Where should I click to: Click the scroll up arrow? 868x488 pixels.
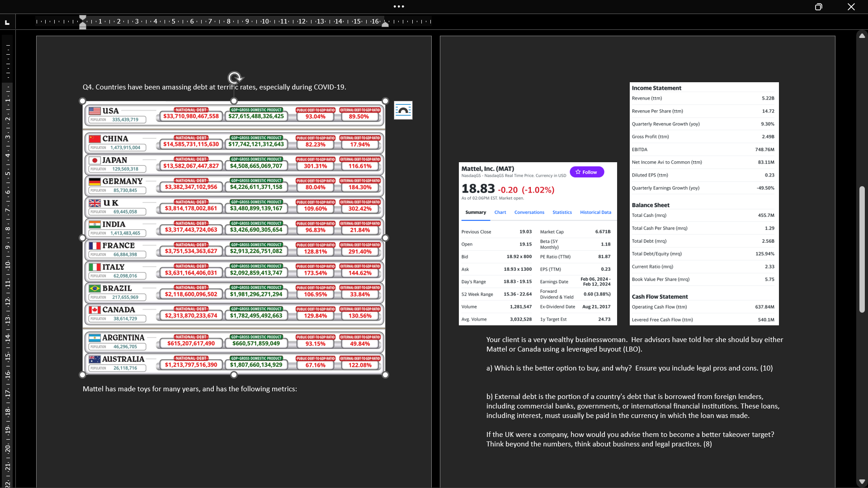862,36
